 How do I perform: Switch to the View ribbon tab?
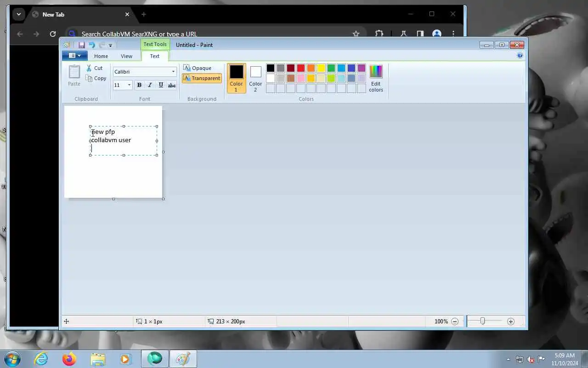[x=126, y=56]
